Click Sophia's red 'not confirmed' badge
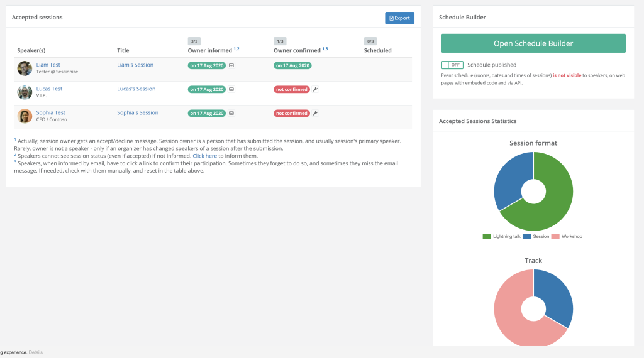The width and height of the screenshot is (644, 358). click(x=292, y=113)
